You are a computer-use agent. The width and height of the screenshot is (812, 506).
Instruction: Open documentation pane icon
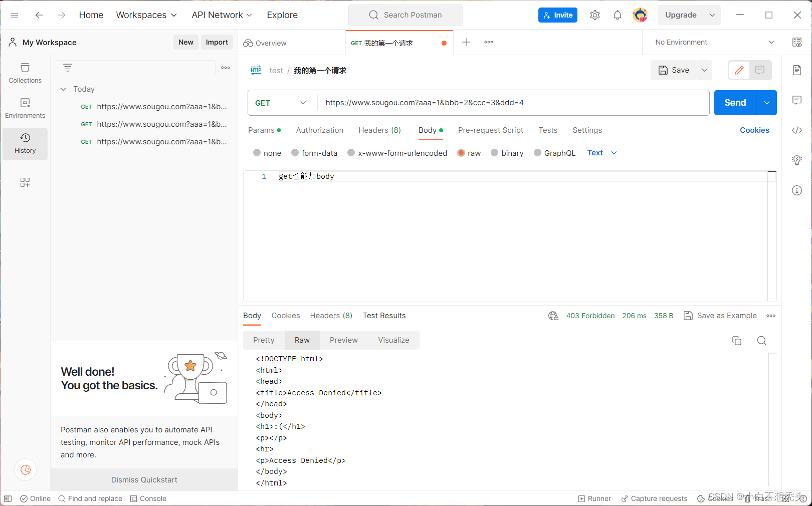tap(797, 70)
